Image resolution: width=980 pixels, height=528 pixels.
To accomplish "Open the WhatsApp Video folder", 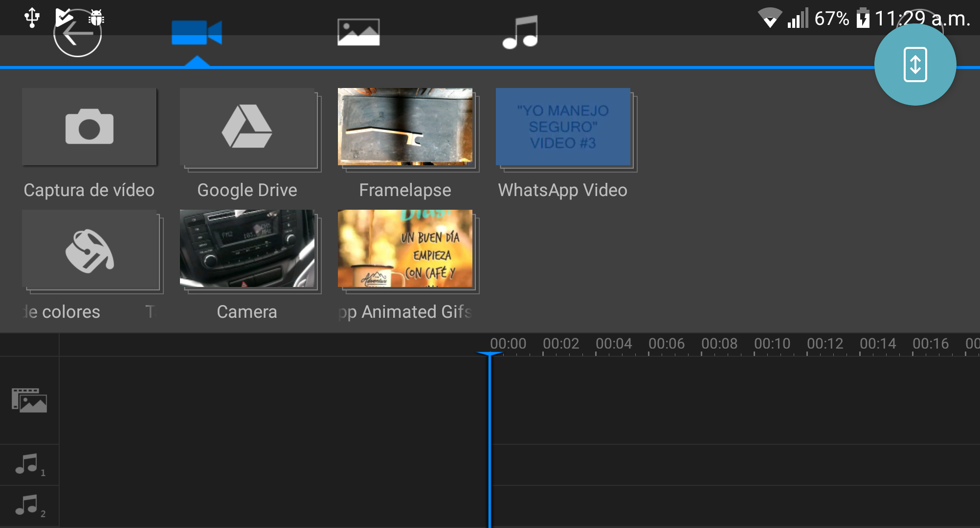I will click(x=563, y=127).
